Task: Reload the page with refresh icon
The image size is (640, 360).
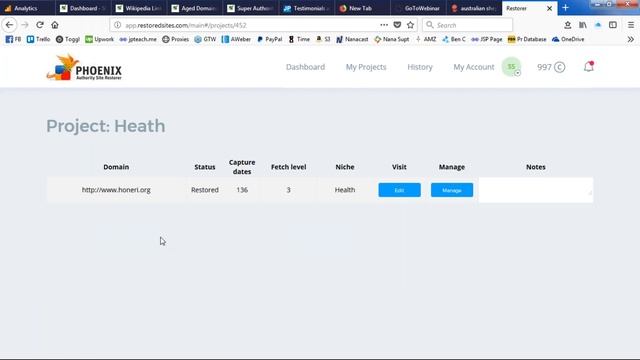Action: pyautogui.click(x=40, y=25)
